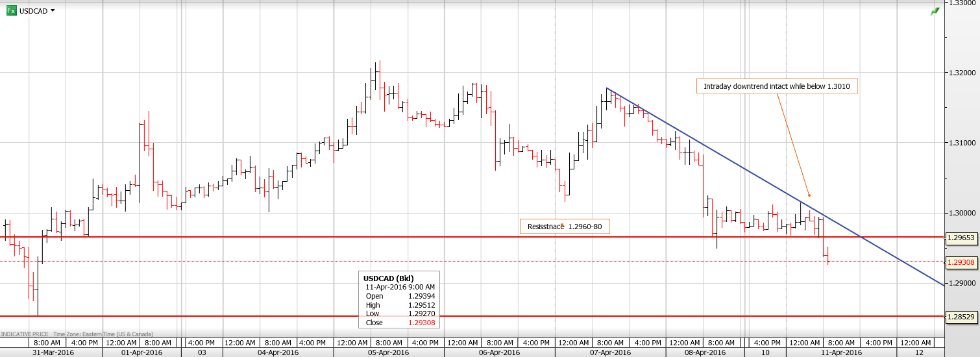Viewport: 980px width, 357px height.
Task: Click the 07-Apr-2016 date on time axis
Action: click(611, 352)
